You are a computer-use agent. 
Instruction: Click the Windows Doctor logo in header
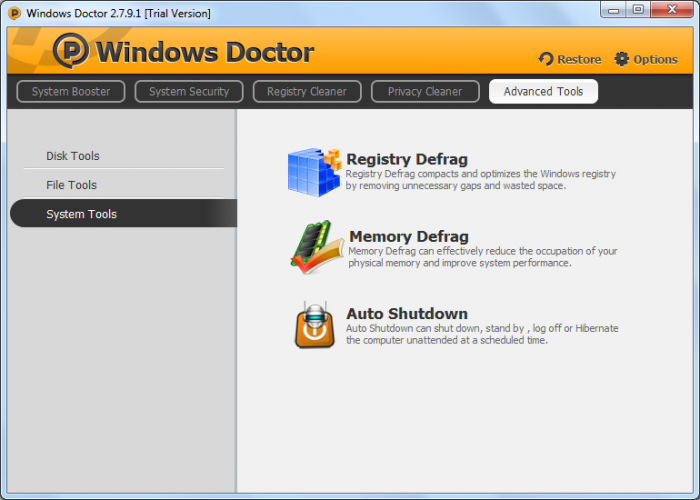point(71,50)
